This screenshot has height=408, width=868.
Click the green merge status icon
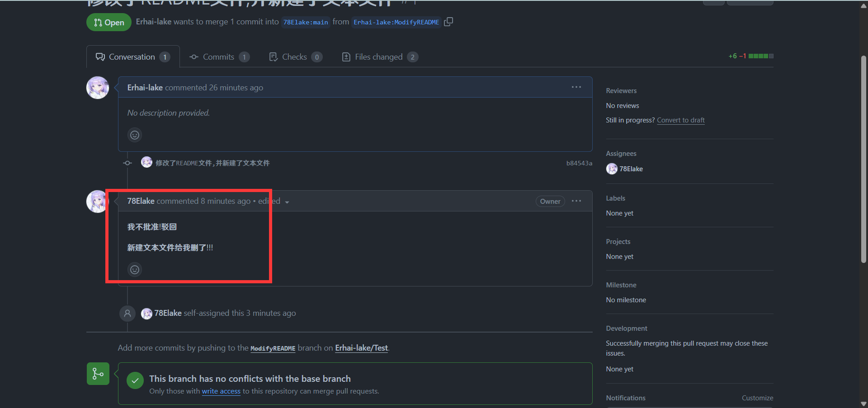click(98, 374)
